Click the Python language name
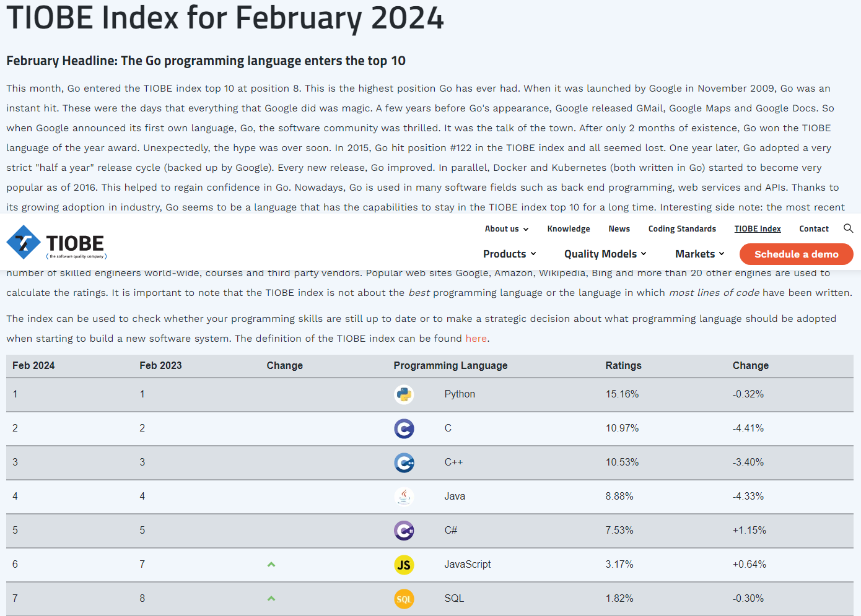The image size is (861, 616). [460, 394]
